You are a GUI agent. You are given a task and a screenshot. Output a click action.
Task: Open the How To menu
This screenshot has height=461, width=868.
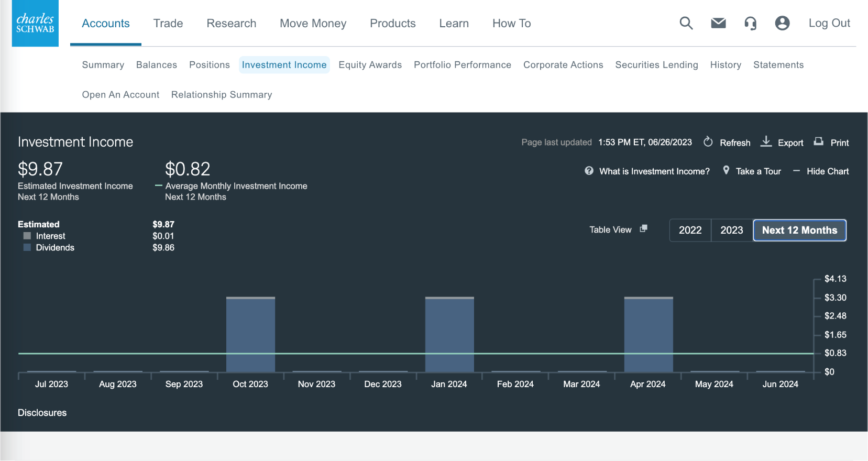pyautogui.click(x=512, y=24)
